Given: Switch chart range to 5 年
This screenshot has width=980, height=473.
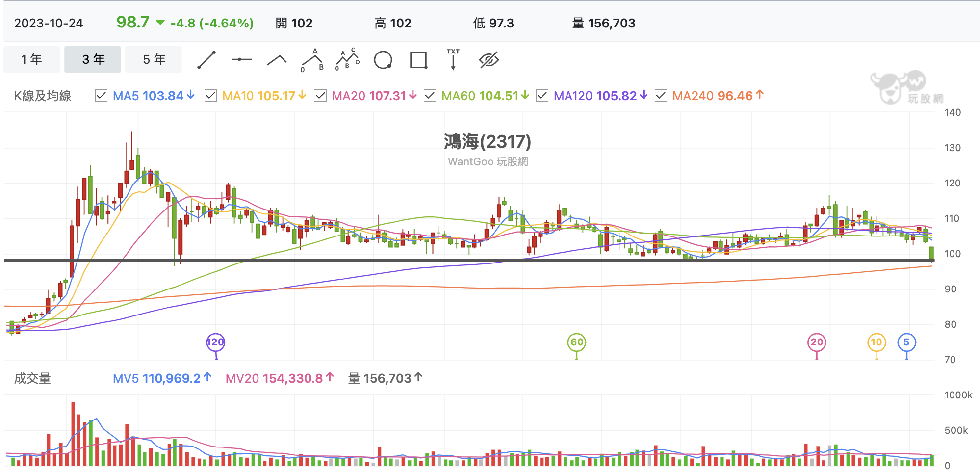Looking at the screenshot, I should pyautogui.click(x=154, y=59).
